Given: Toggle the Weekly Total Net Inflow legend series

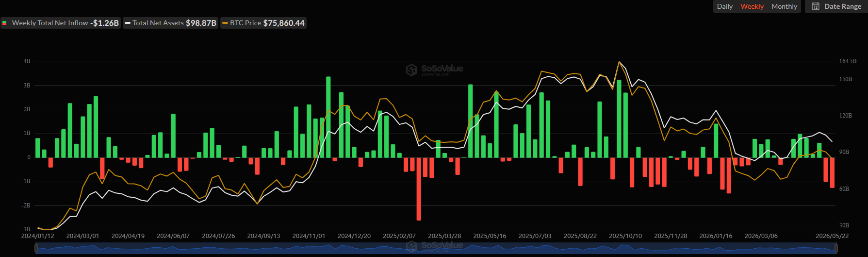Looking at the screenshot, I should click(x=61, y=23).
